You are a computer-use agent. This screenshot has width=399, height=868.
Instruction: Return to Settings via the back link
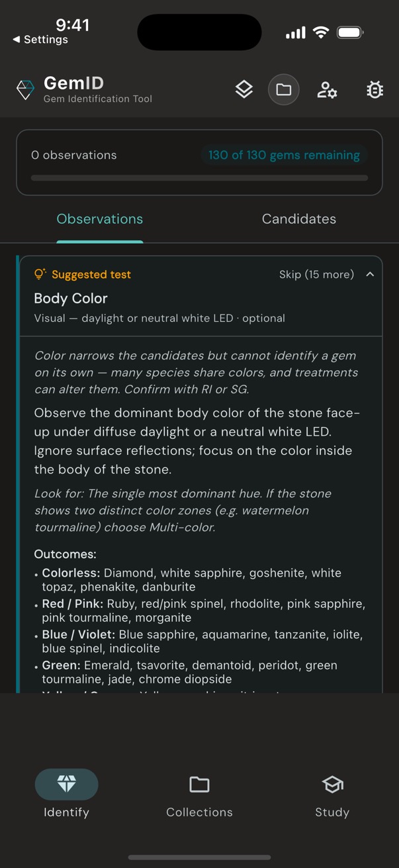36,39
